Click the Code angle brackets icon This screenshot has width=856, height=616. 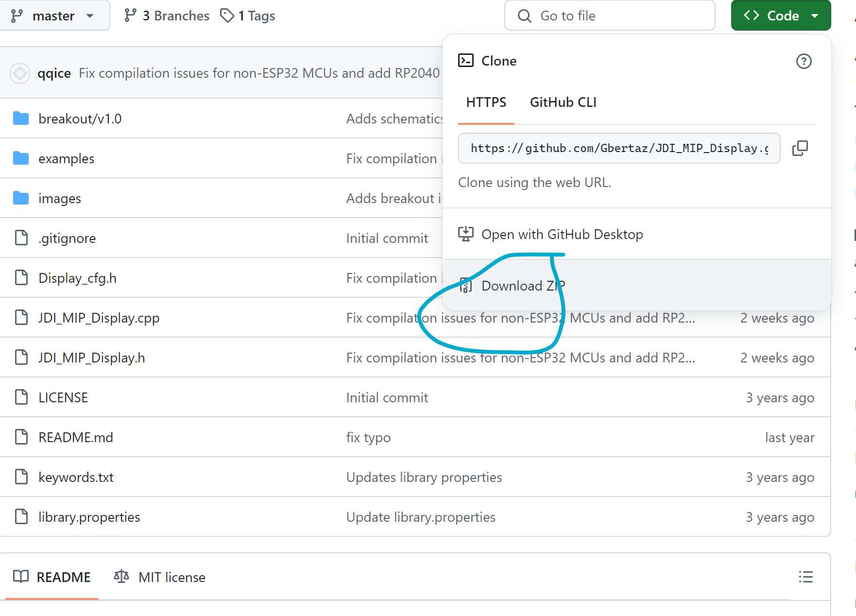(752, 16)
